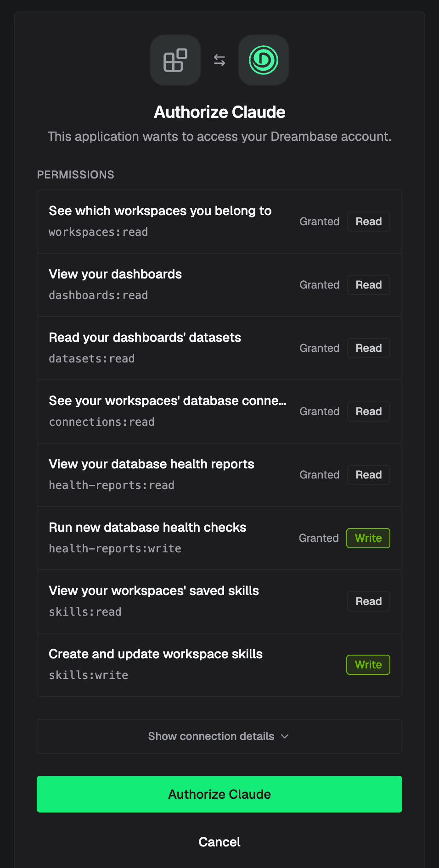
Task: Toggle the Read badge for skills:read
Action: pos(369,601)
